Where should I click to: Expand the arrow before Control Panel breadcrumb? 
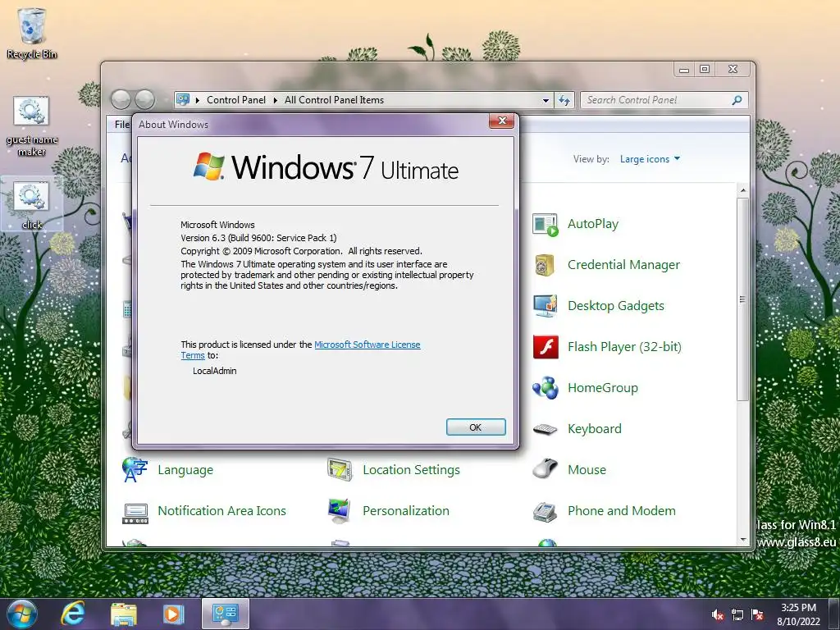[198, 100]
